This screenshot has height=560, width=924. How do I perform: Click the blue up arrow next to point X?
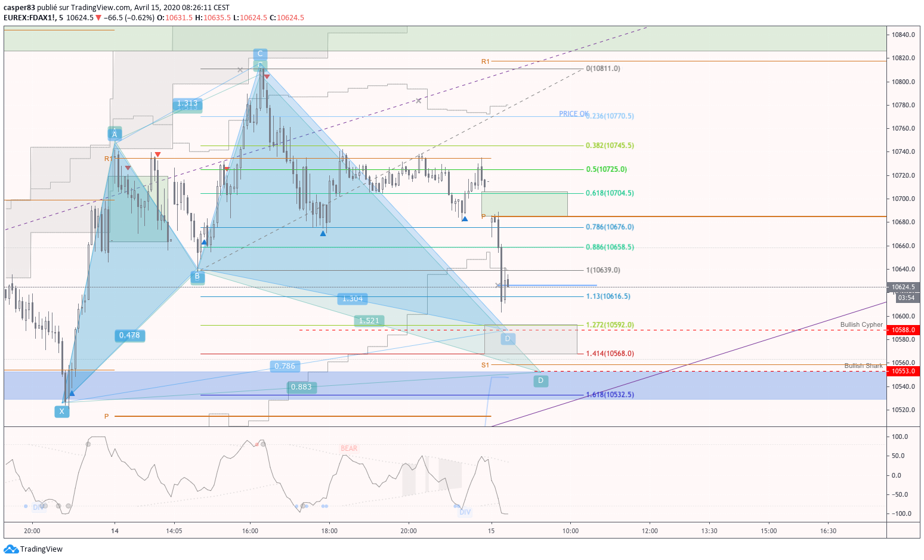72,393
